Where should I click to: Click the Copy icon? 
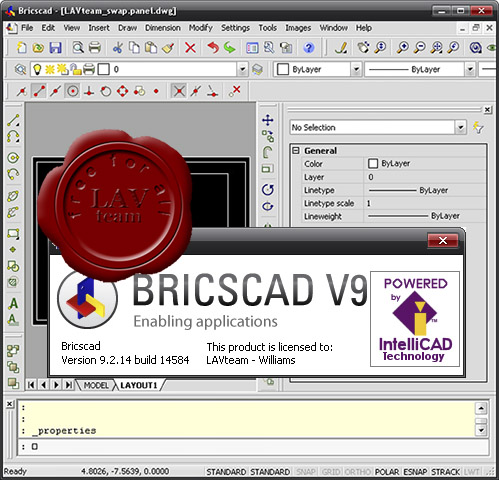tap(134, 48)
